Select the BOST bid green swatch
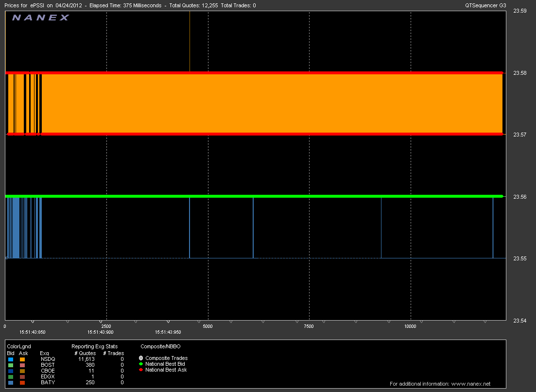 [x=11, y=365]
